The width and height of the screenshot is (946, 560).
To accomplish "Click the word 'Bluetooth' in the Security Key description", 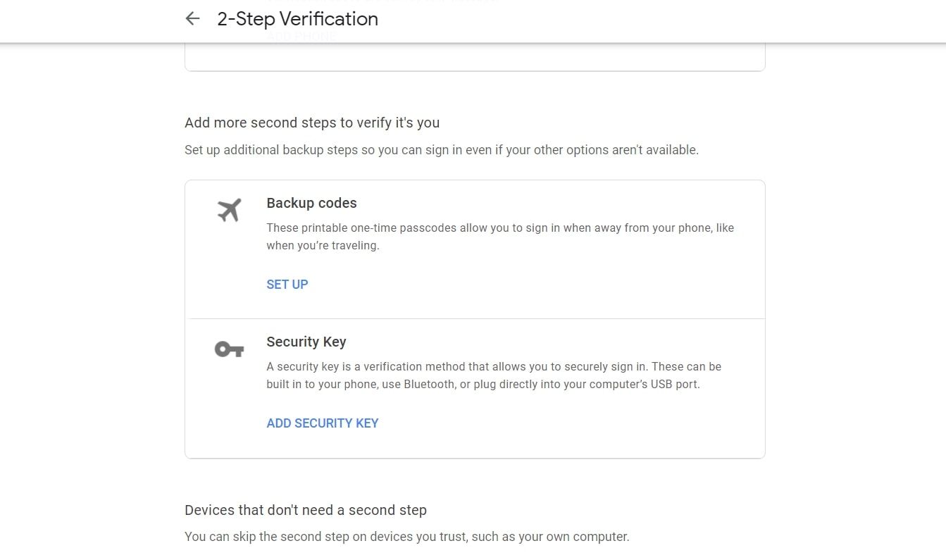I will [429, 385].
